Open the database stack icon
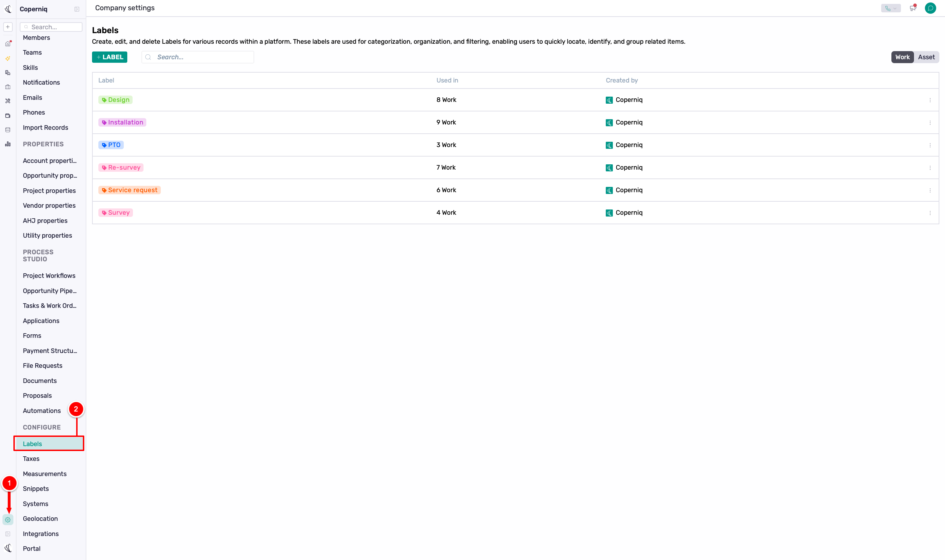 tap(7, 130)
